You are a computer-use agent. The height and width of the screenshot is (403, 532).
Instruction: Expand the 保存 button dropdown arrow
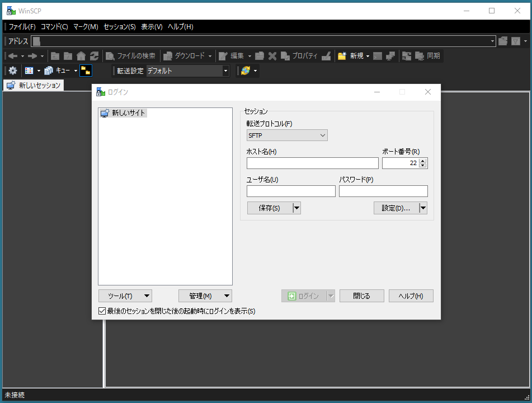[296, 208]
